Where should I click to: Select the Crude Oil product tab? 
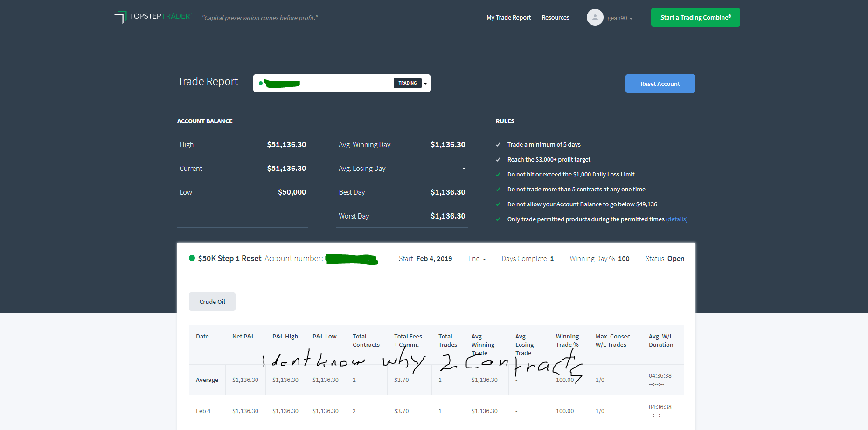pos(212,302)
